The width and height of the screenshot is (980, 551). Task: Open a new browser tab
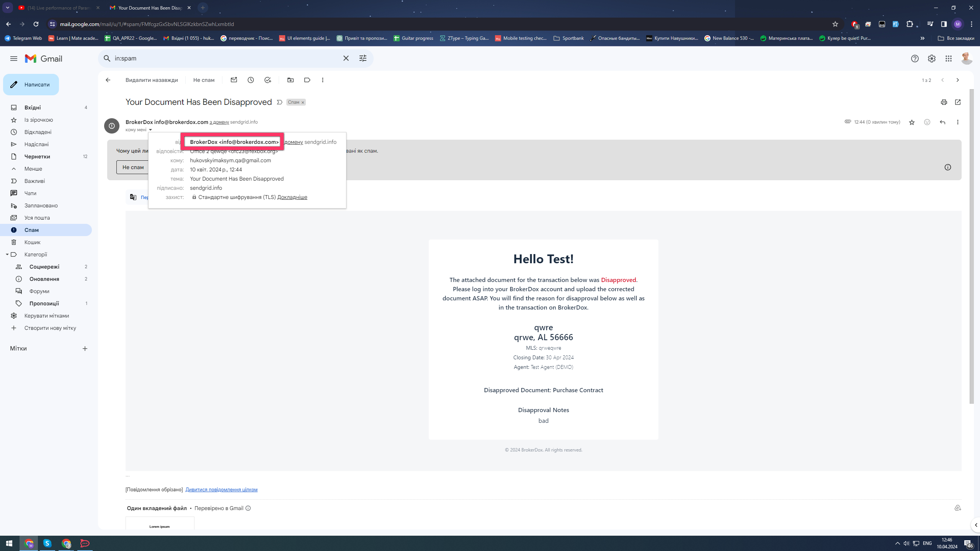pos(203,8)
